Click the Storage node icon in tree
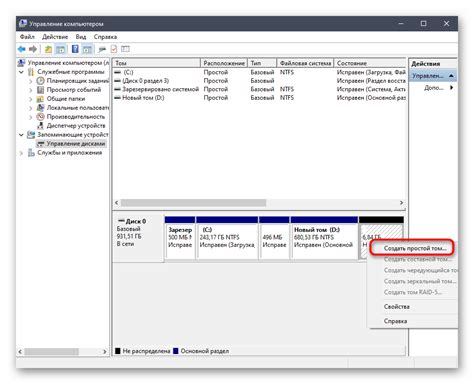This screenshot has height=384, width=474. 31,135
